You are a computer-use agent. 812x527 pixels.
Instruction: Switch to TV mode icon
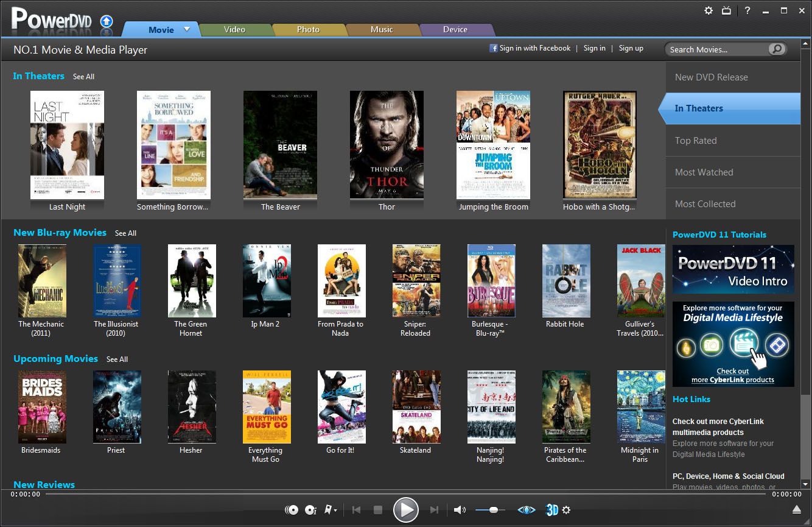(726, 10)
